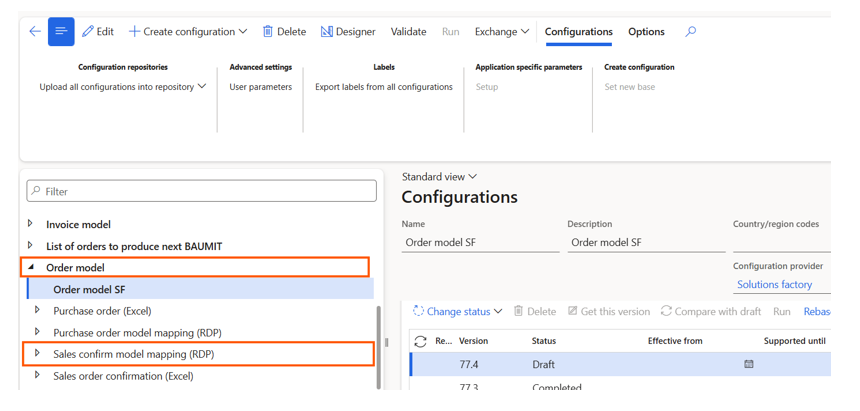Image resolution: width=860 pixels, height=411 pixels.
Task: Click Validate in the action bar
Action: click(408, 32)
